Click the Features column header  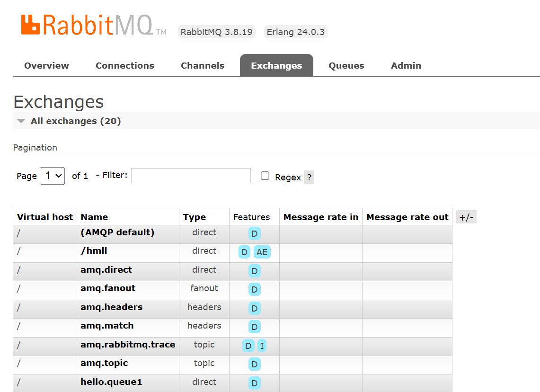[x=251, y=217]
